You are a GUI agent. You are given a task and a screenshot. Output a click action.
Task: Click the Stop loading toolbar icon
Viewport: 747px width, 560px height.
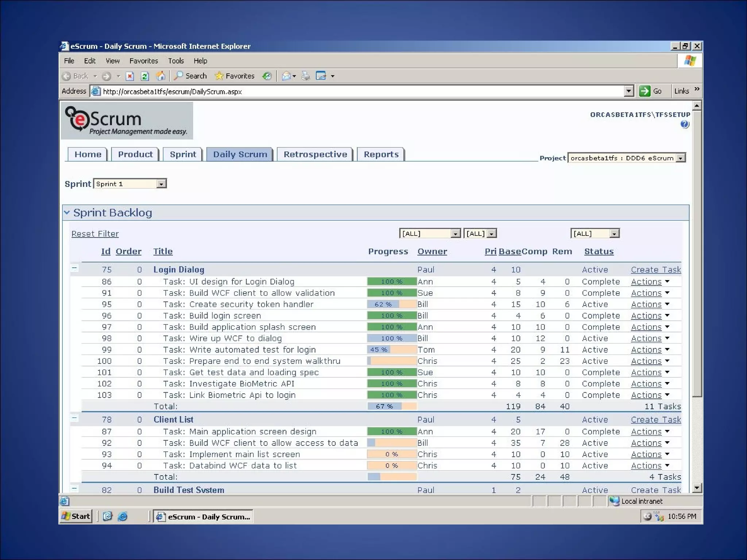(130, 76)
